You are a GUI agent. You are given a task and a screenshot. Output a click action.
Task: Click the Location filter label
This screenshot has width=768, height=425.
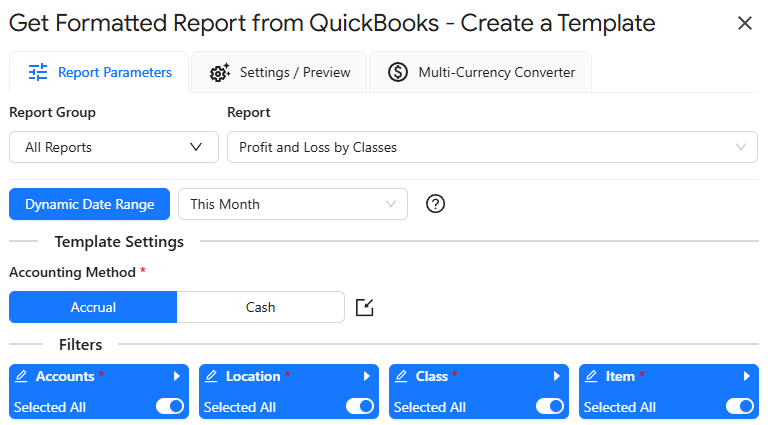coord(253,376)
